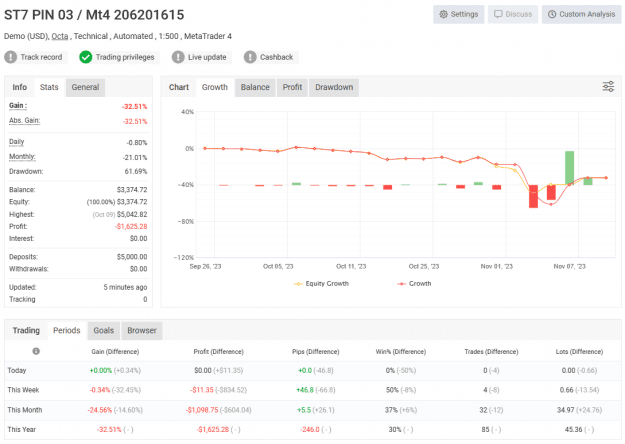Viewport: 625px width, 444px height.
Task: Click the Track record status icon
Action: click(10, 57)
